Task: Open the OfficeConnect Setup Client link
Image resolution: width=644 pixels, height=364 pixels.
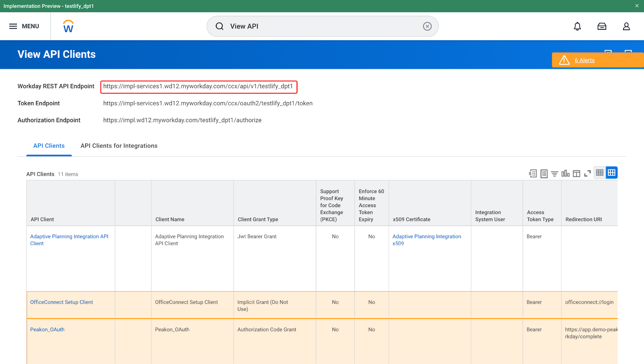Action: tap(62, 302)
